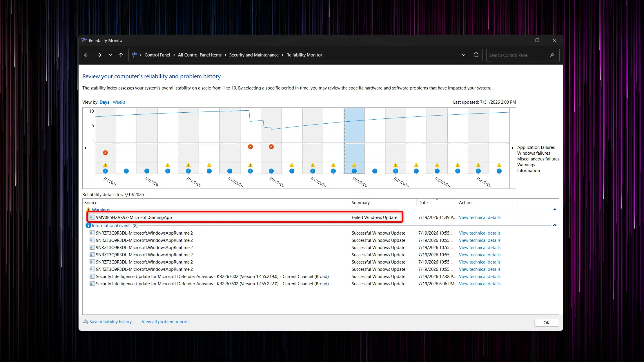Screen dimensions: 644x362
Task: Sort by the Source column header
Action: (216, 203)
